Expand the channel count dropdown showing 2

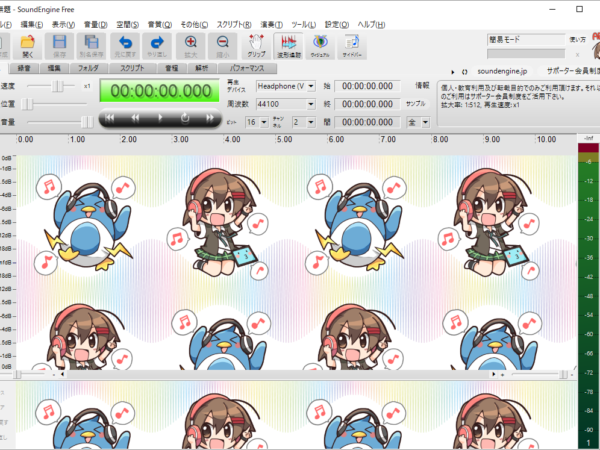coord(311,122)
